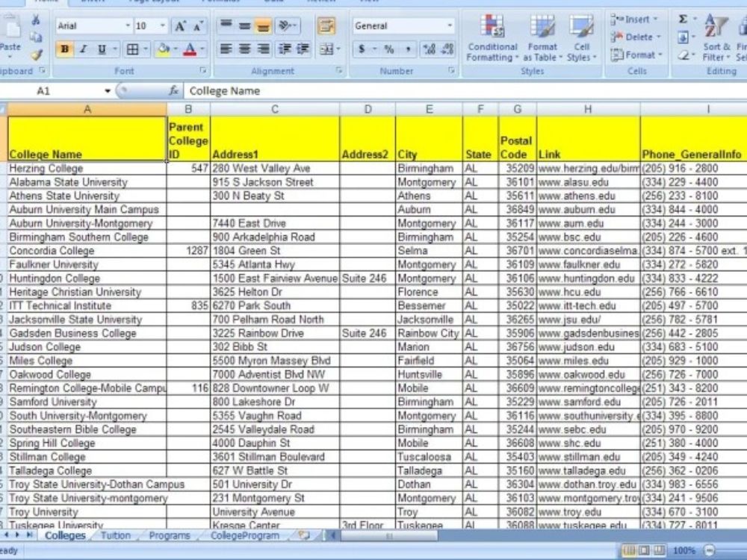Open Cell Styles gallery
747x560 pixels.
pyautogui.click(x=581, y=38)
